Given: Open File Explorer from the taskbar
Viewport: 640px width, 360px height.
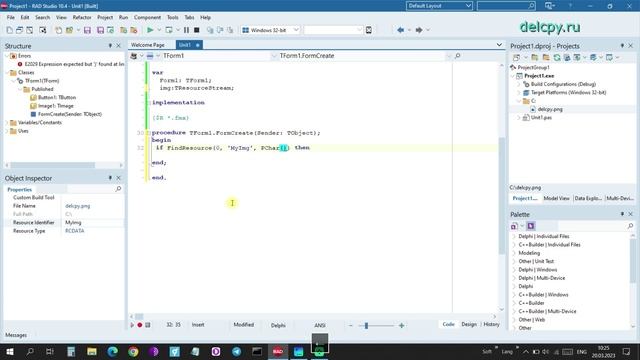Looking at the screenshot, I should [92, 351].
